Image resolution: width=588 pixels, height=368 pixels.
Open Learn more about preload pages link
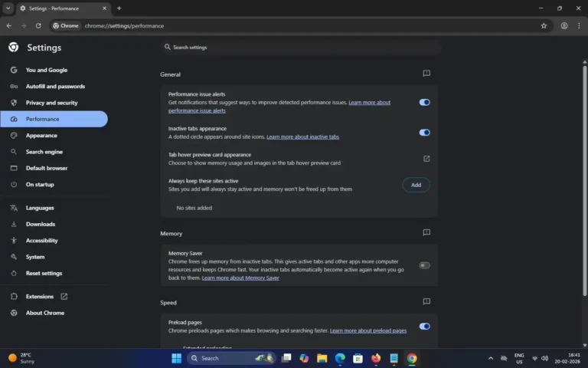coord(367,331)
